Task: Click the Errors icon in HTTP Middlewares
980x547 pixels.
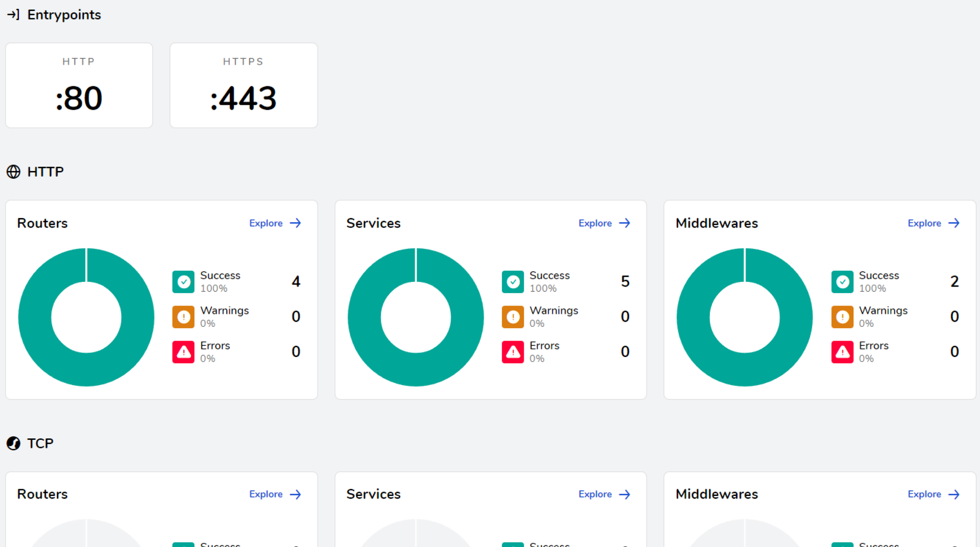Action: [x=842, y=352]
